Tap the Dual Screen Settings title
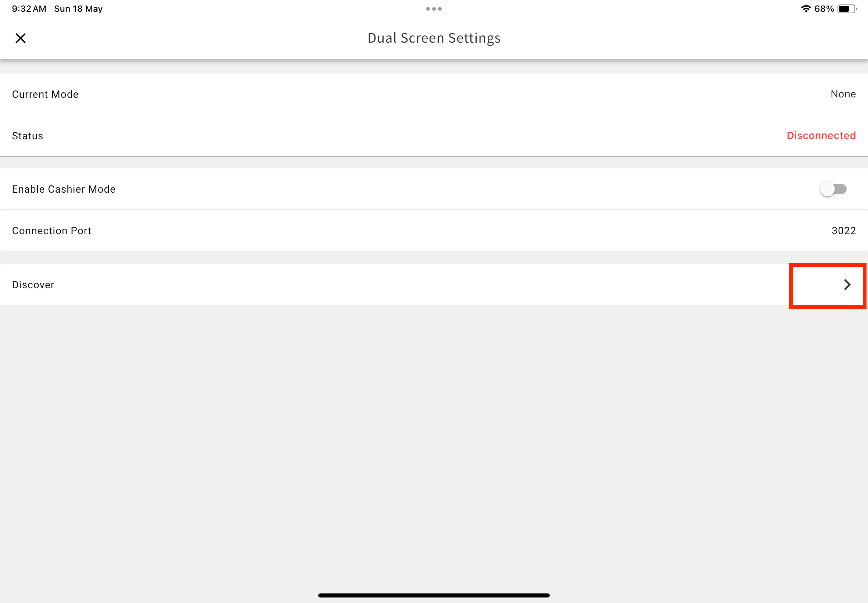The image size is (868, 603). coord(434,38)
